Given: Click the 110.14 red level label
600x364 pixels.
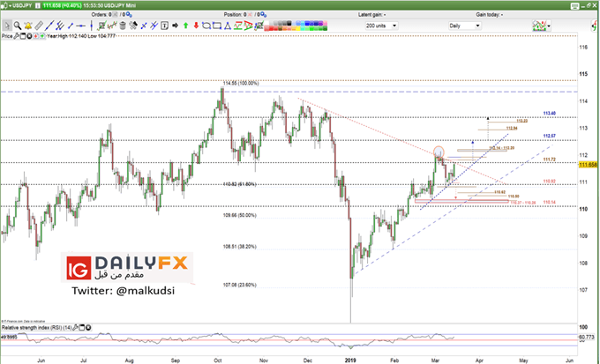Looking at the screenshot, I should [x=549, y=202].
